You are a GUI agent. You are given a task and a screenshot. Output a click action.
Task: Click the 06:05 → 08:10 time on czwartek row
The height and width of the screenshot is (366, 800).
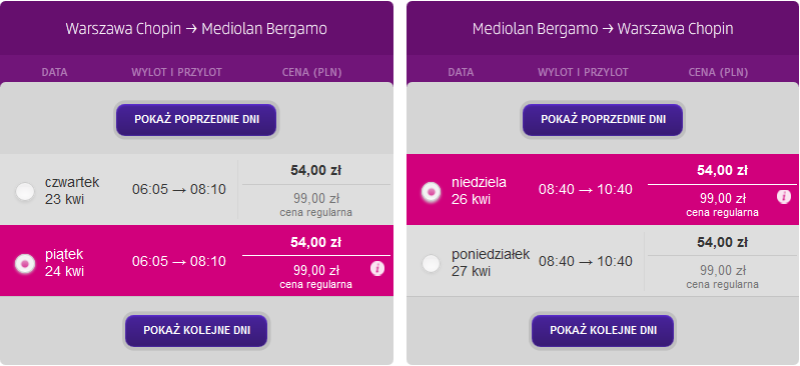coord(179,189)
